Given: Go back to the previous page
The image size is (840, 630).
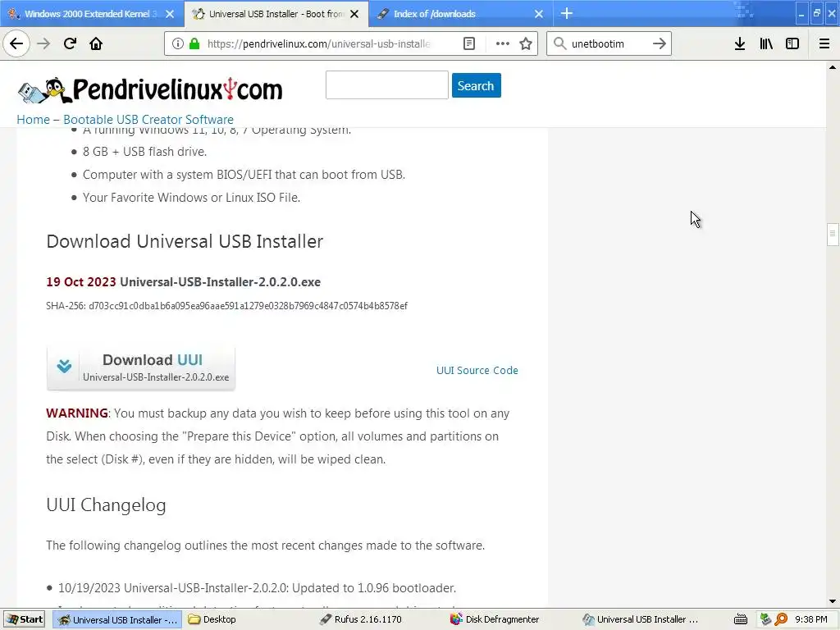Looking at the screenshot, I should coord(16,43).
